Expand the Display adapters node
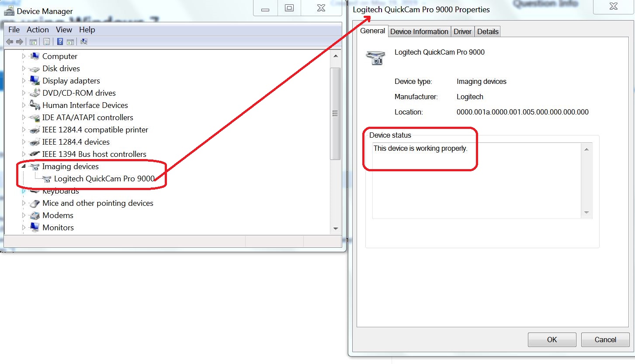This screenshot has height=364, width=635. click(x=24, y=81)
